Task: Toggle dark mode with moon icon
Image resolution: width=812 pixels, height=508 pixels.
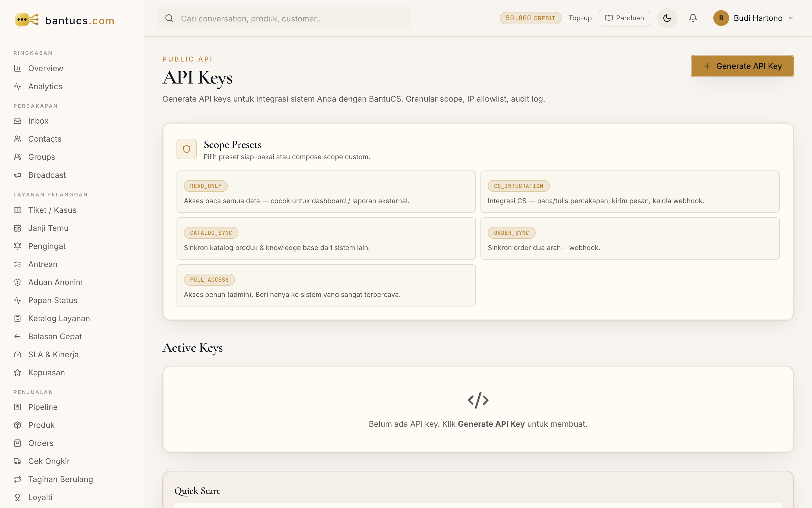Action: coord(667,18)
